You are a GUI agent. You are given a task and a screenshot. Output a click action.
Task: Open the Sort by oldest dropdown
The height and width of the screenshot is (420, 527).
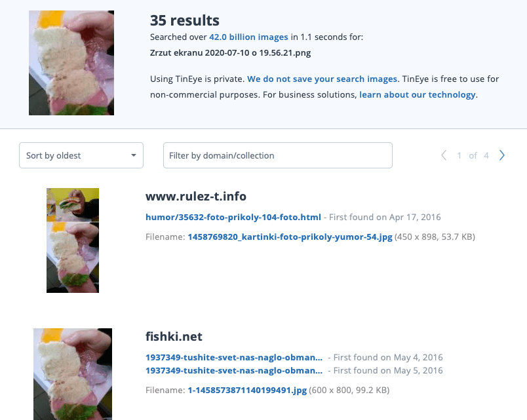(81, 155)
